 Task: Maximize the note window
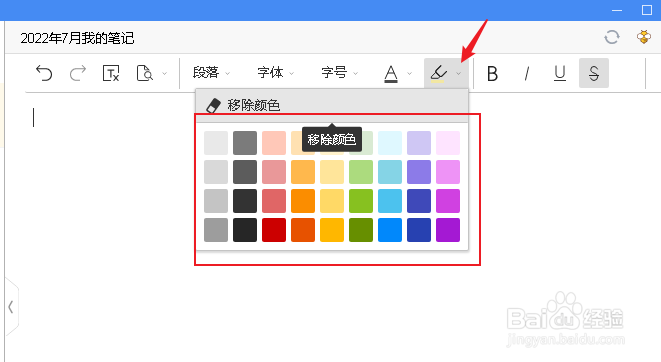click(x=647, y=10)
